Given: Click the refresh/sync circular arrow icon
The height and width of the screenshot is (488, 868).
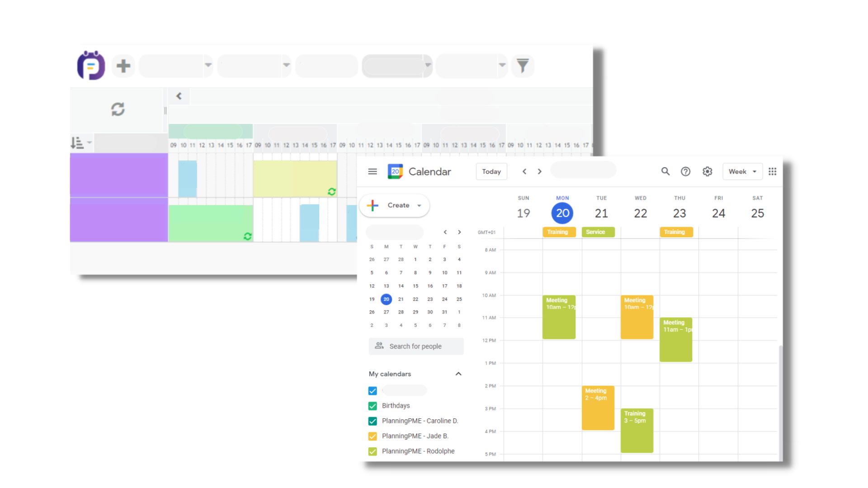Looking at the screenshot, I should coord(118,109).
